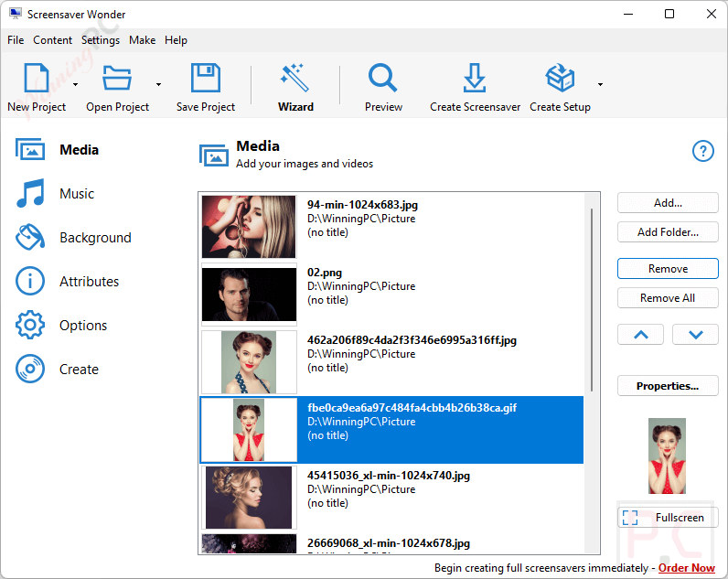The height and width of the screenshot is (579, 728).
Task: Click the New Project page icon
Action: [x=37, y=78]
